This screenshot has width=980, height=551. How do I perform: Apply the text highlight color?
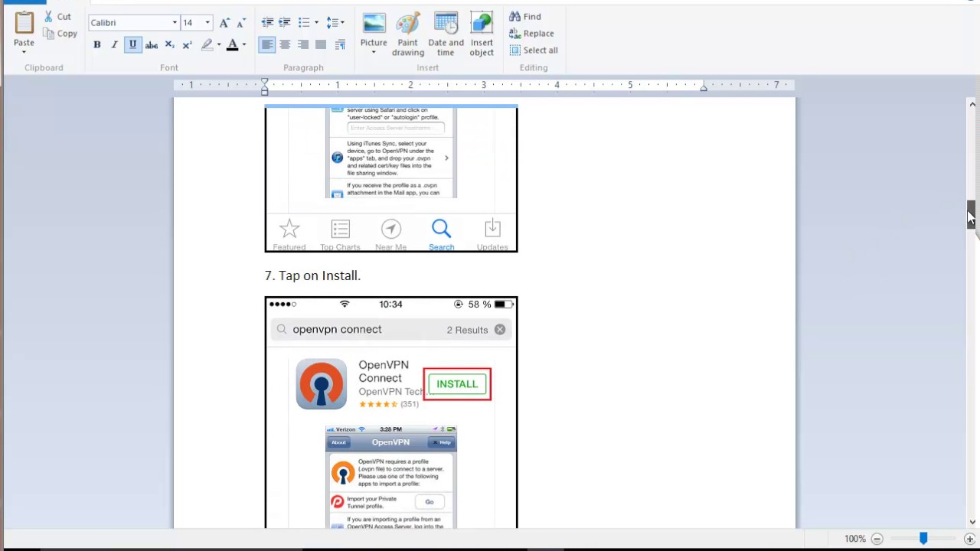(x=207, y=45)
